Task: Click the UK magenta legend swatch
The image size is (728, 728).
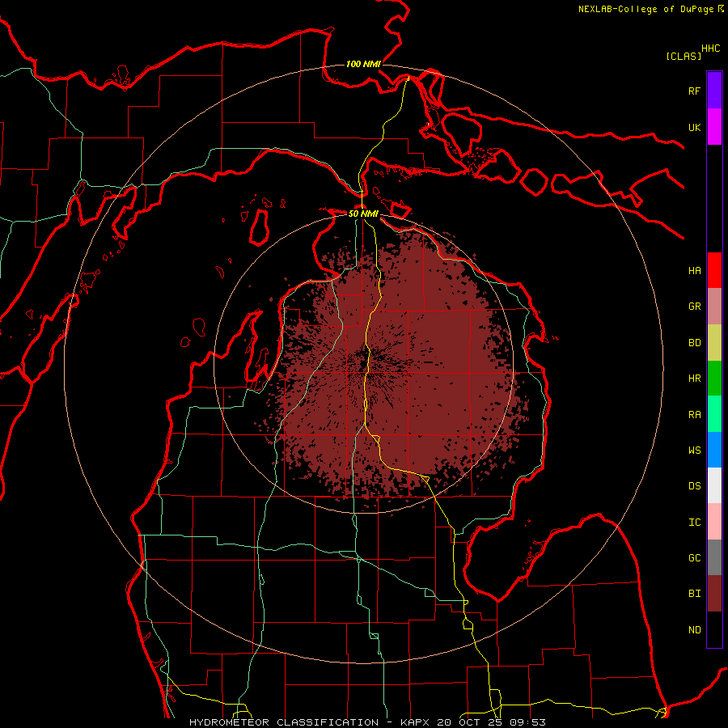Action: (x=714, y=127)
